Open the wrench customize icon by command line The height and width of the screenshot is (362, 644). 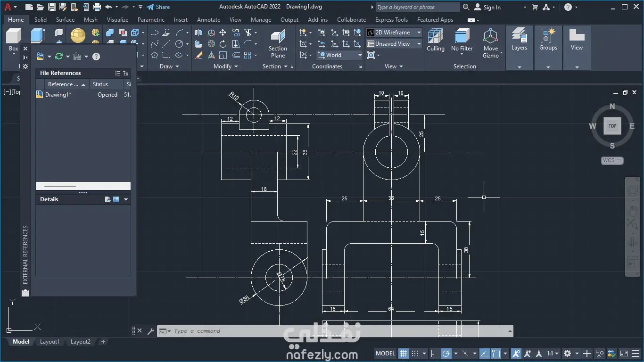click(x=151, y=331)
